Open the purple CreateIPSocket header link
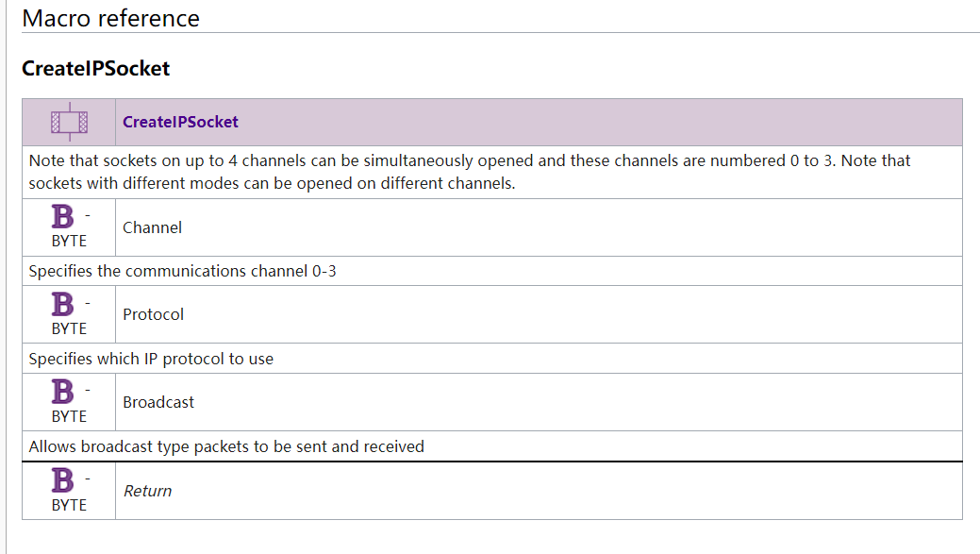Image resolution: width=980 pixels, height=554 pixels. coord(180,122)
